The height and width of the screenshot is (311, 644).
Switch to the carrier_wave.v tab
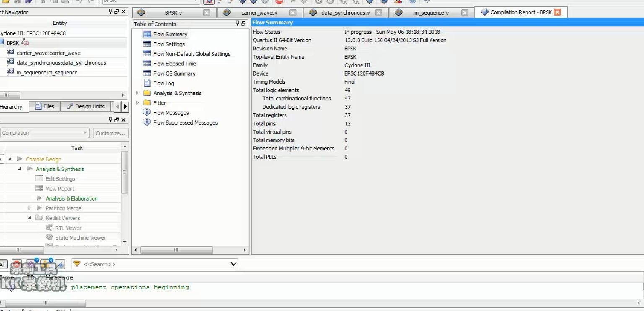click(x=259, y=13)
